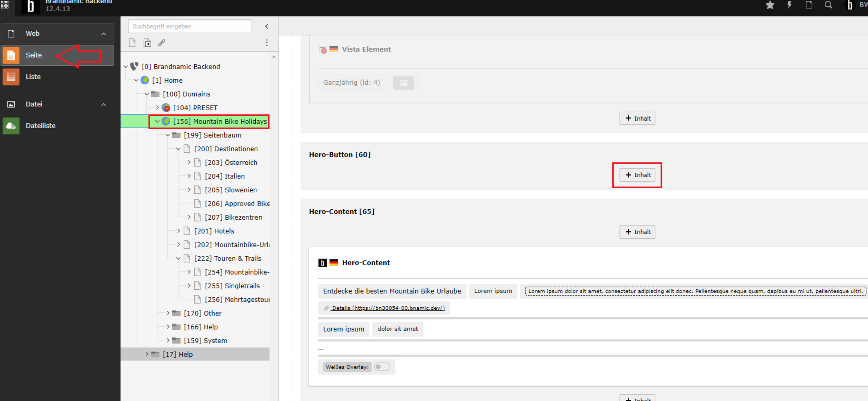Image resolution: width=868 pixels, height=401 pixels.
Task: Collapse the [222] Touren & Trails node
Action: (x=179, y=259)
